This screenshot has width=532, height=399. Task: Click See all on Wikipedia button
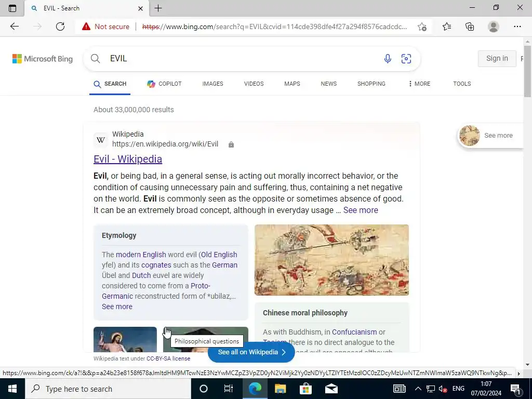point(251,352)
